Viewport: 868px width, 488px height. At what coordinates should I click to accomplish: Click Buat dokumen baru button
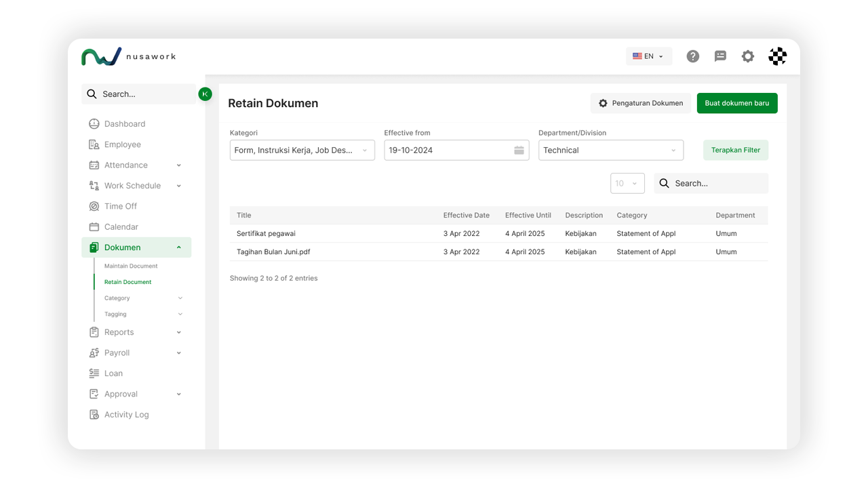736,103
